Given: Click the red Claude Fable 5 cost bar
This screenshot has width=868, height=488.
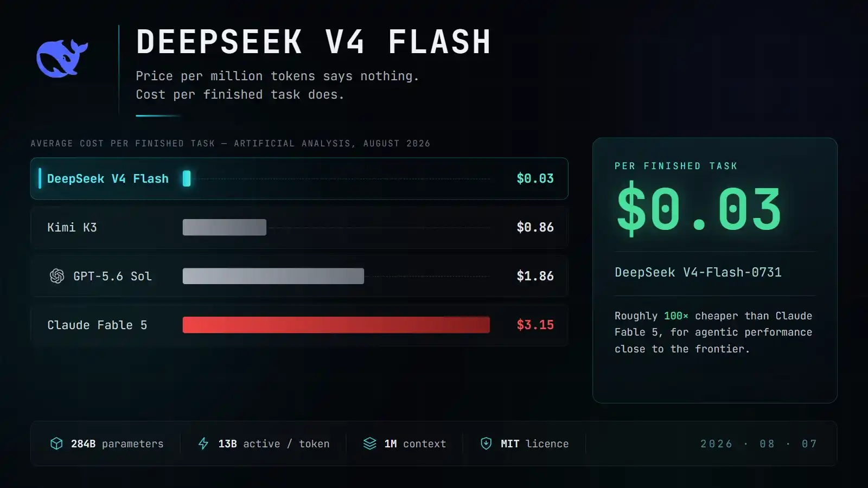Looking at the screenshot, I should (336, 325).
